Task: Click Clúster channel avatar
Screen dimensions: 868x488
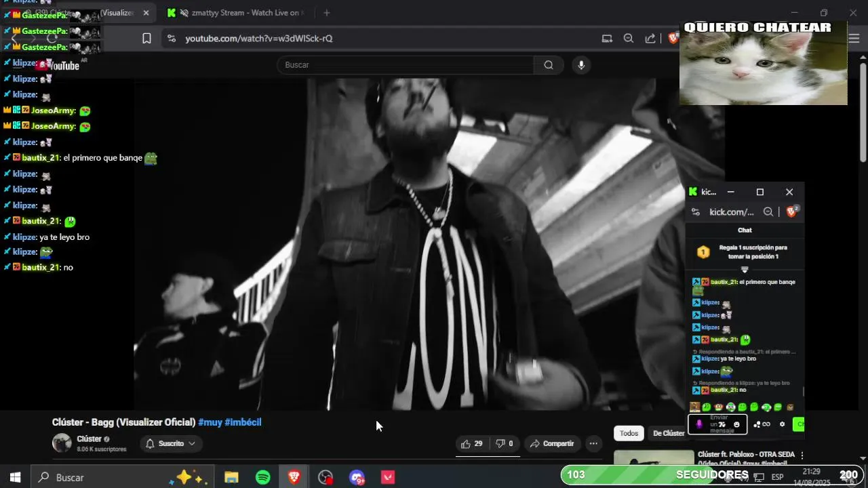Action: pyautogui.click(x=62, y=443)
